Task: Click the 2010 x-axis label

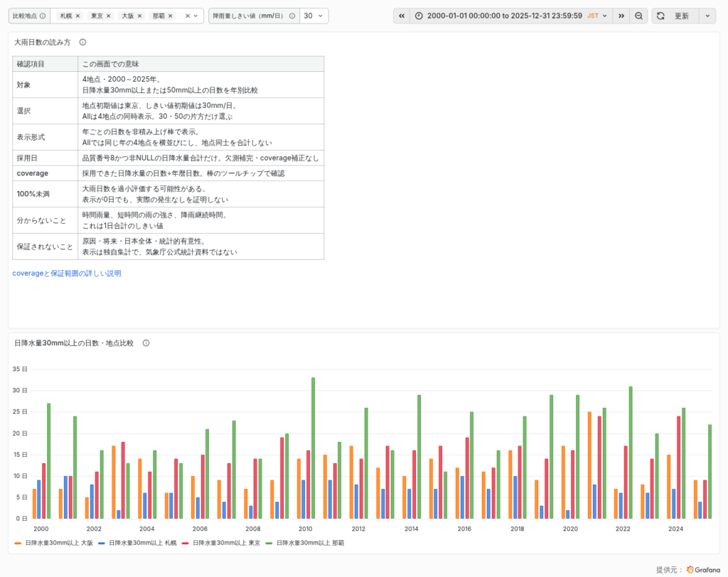Action: tap(306, 529)
